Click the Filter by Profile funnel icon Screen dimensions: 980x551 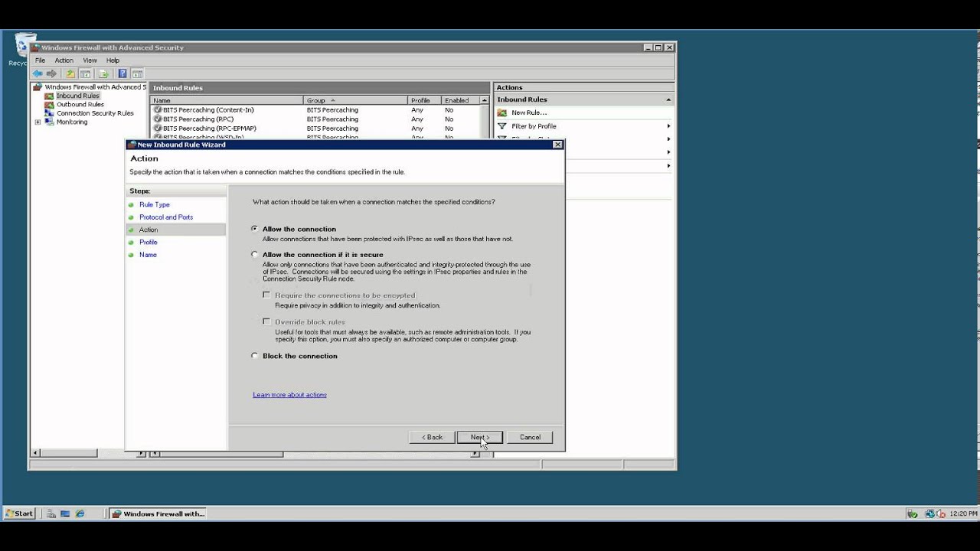[502, 126]
